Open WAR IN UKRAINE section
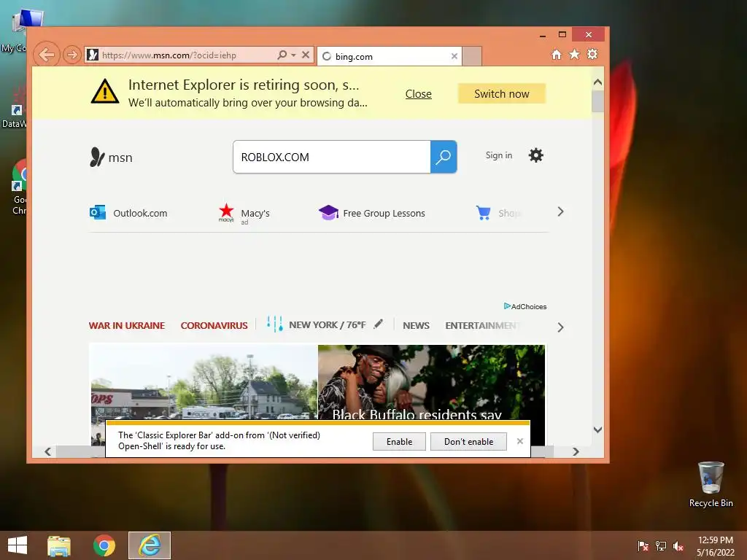Image resolution: width=747 pixels, height=560 pixels. click(x=127, y=326)
